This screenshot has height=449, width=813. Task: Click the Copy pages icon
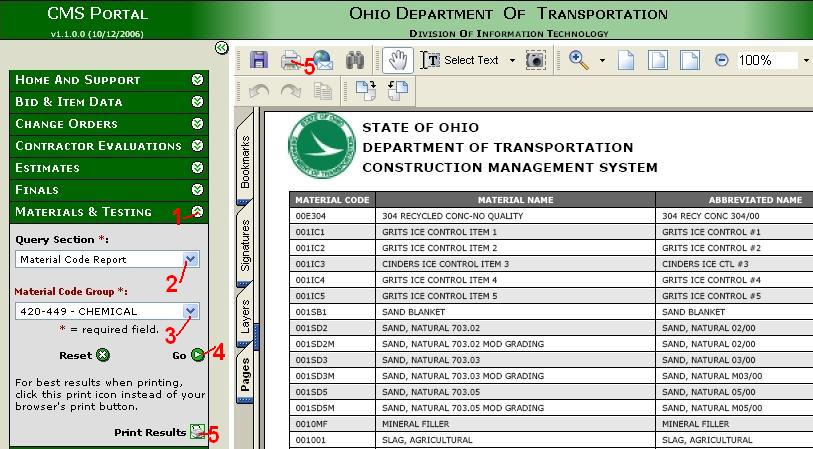point(323,92)
